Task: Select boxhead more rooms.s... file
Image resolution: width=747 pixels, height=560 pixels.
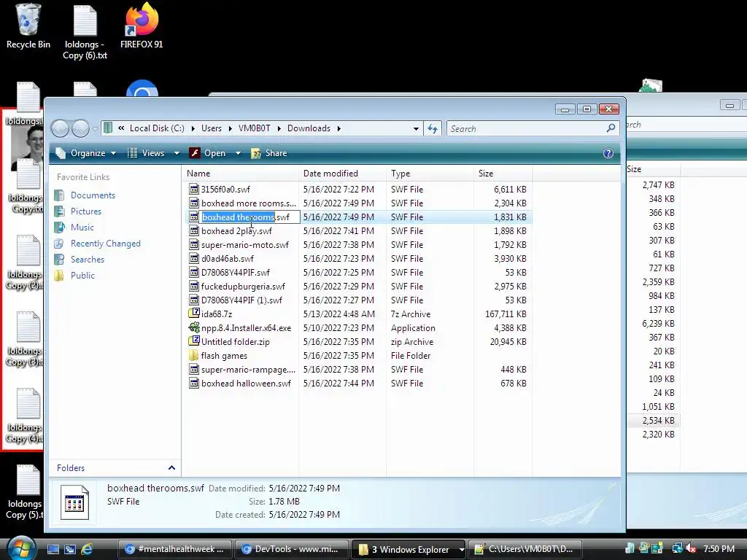Action: 248,203
